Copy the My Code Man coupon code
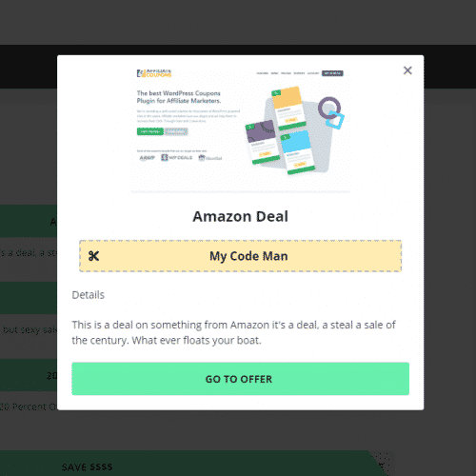 [240, 256]
